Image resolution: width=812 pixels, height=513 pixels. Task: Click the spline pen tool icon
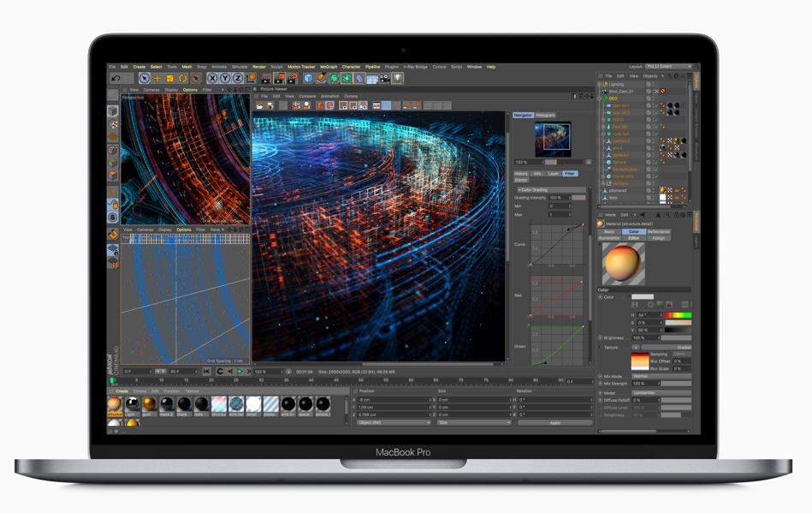[322, 78]
